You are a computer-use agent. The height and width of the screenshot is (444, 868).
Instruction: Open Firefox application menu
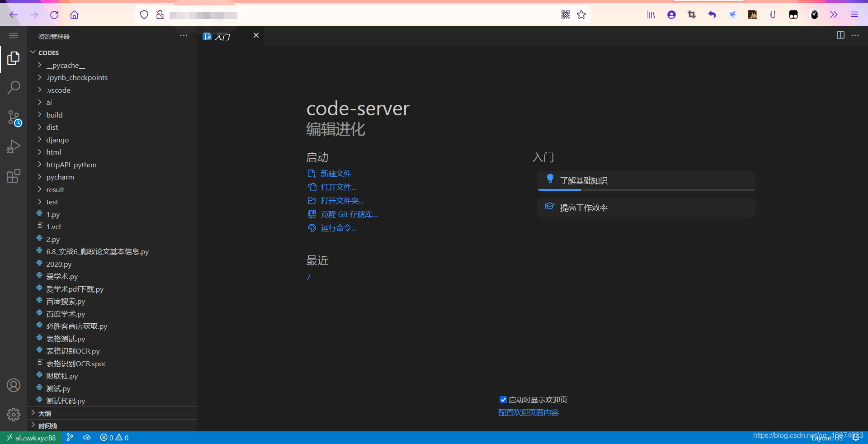point(854,15)
